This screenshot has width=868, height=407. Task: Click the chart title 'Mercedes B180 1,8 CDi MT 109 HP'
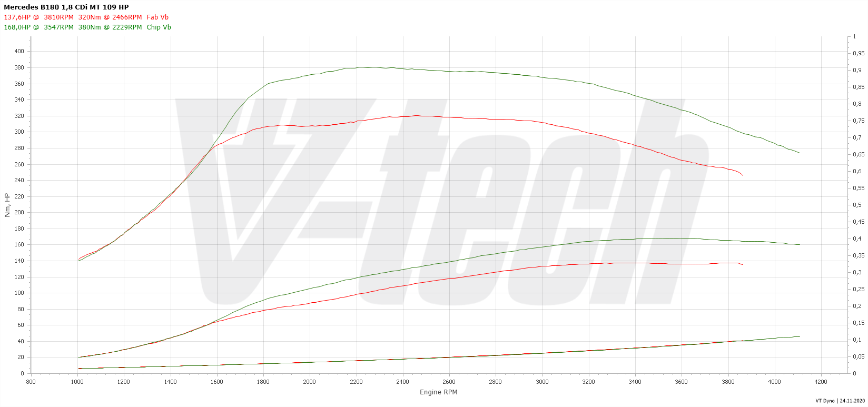(66, 7)
